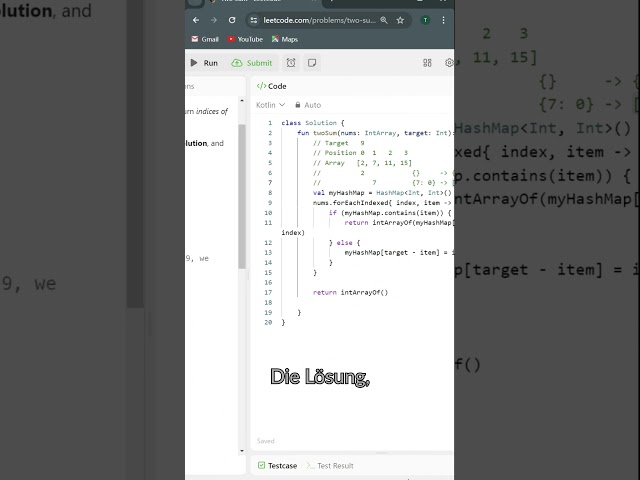The height and width of the screenshot is (480, 640).
Task: Open zoom magnifier icon in address bar
Action: pyautogui.click(x=384, y=20)
